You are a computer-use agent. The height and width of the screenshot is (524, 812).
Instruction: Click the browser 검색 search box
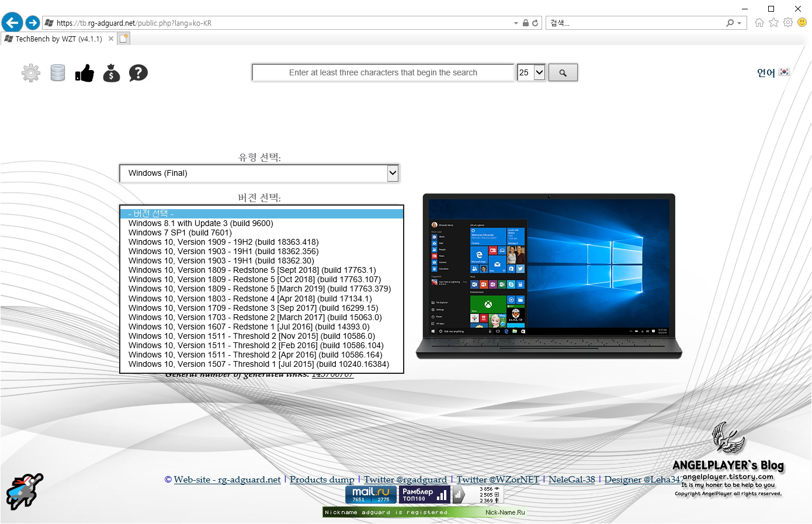[636, 23]
